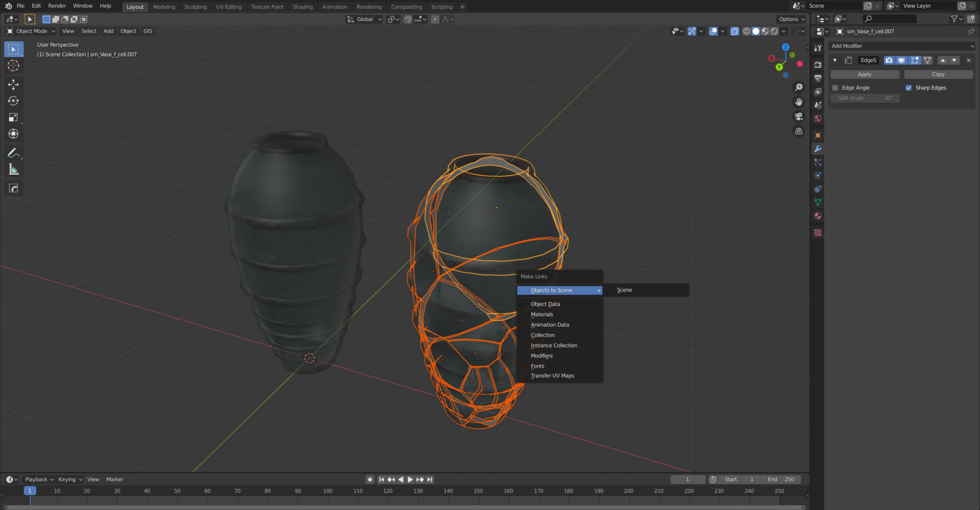Enable the Edge Angle checkbox
The height and width of the screenshot is (510, 980).
pyautogui.click(x=835, y=87)
